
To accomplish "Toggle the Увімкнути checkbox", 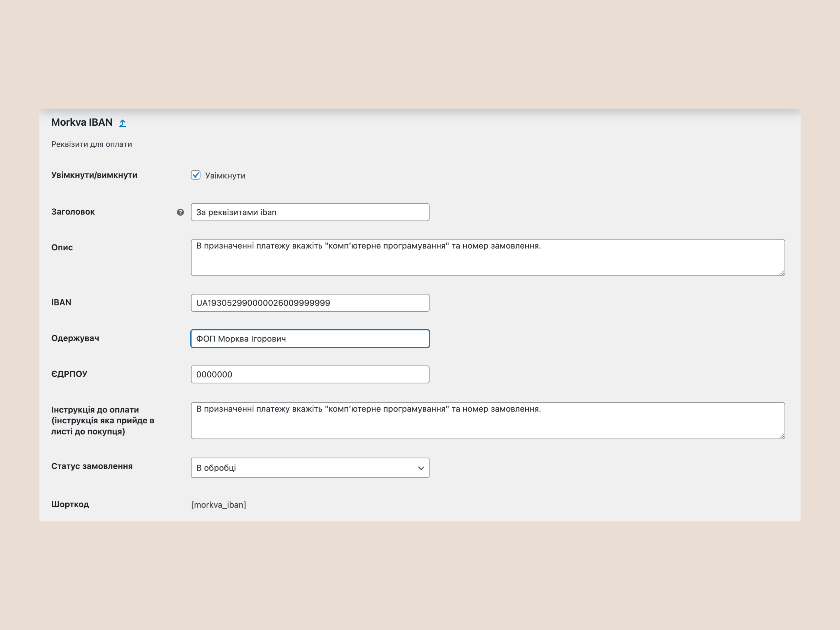I will click(196, 175).
